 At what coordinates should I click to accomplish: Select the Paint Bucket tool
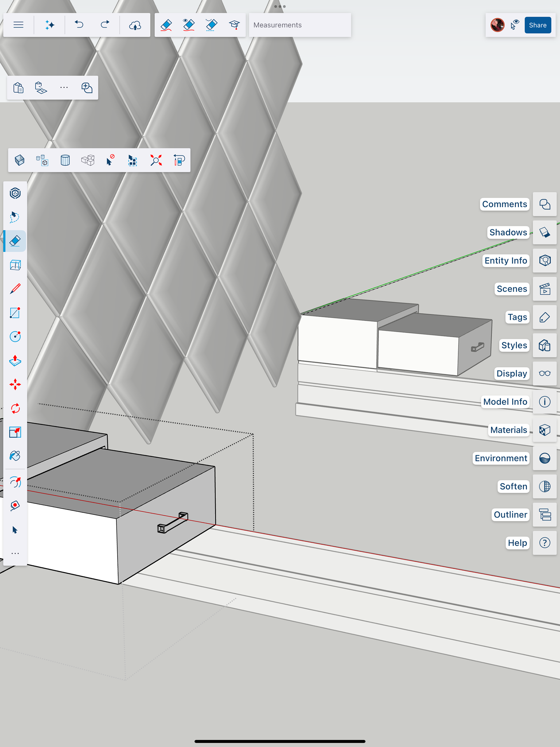click(15, 456)
